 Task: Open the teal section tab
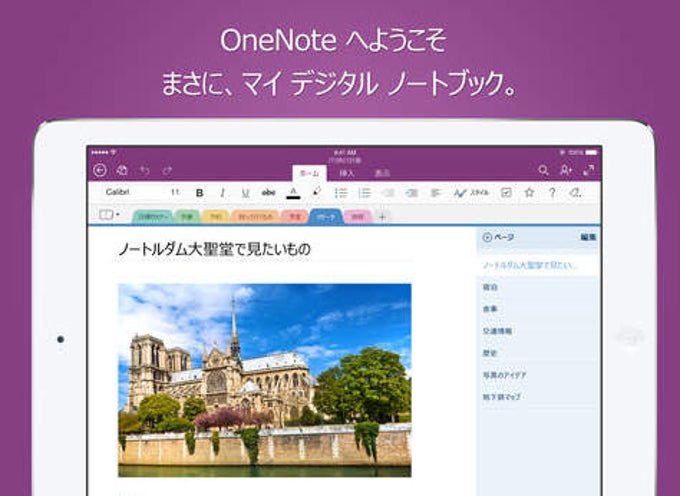(x=152, y=217)
